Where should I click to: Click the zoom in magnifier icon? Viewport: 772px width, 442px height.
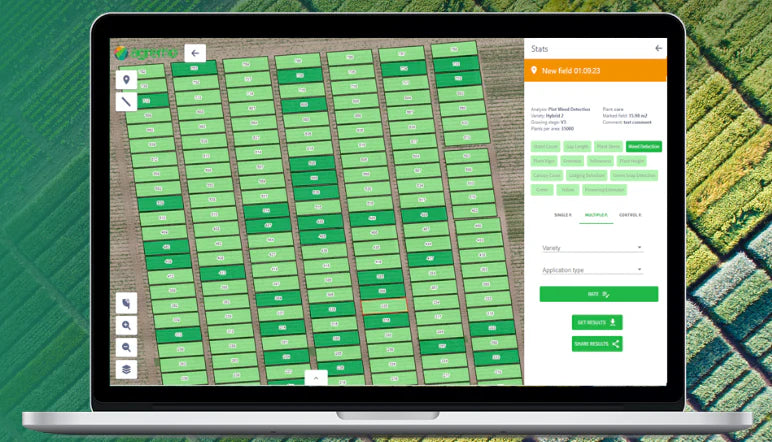tap(126, 325)
